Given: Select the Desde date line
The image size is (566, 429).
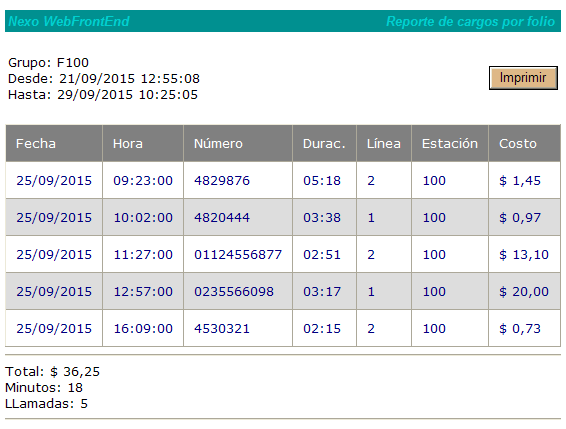Looking at the screenshot, I should tap(104, 78).
